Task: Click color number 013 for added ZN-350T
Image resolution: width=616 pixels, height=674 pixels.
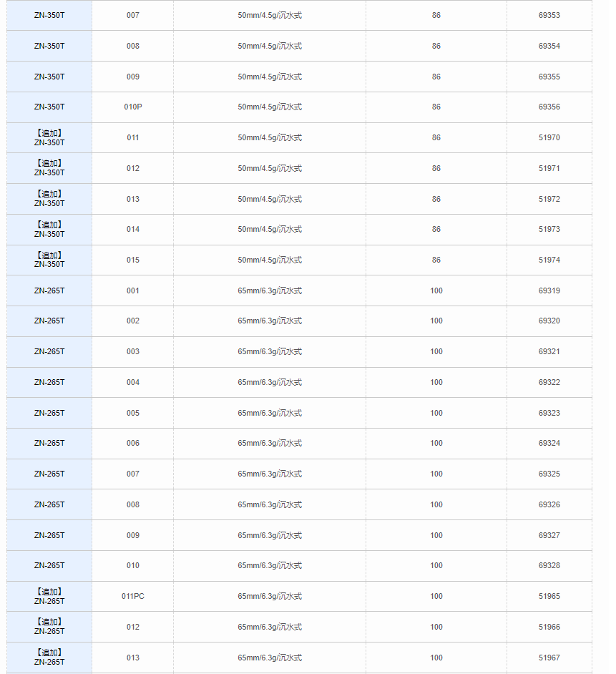Action: click(x=133, y=199)
